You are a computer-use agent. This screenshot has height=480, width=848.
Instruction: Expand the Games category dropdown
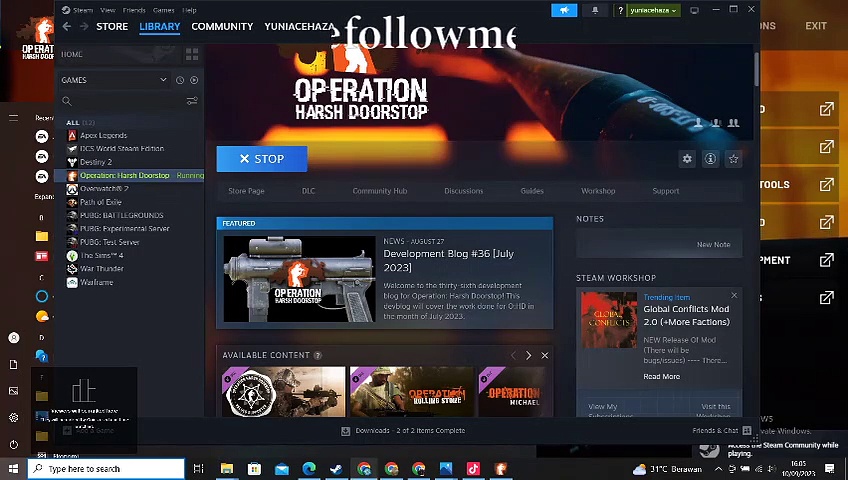coord(163,80)
